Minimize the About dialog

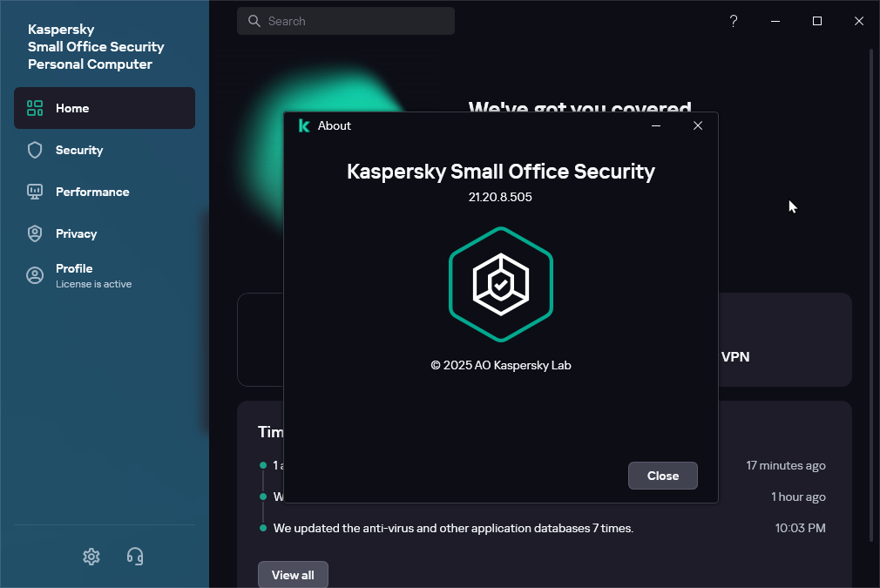[x=655, y=125]
